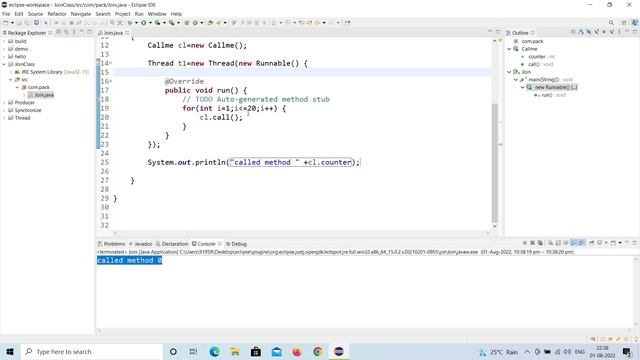The height and width of the screenshot is (360, 640).
Task: Collapse the src folder node
Action: point(11,80)
